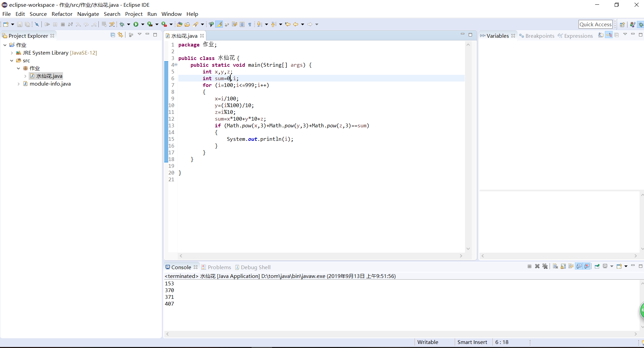Viewport: 644px width, 348px height.
Task: Click editor horizontal scrollbar right arrow
Action: tap(461, 256)
